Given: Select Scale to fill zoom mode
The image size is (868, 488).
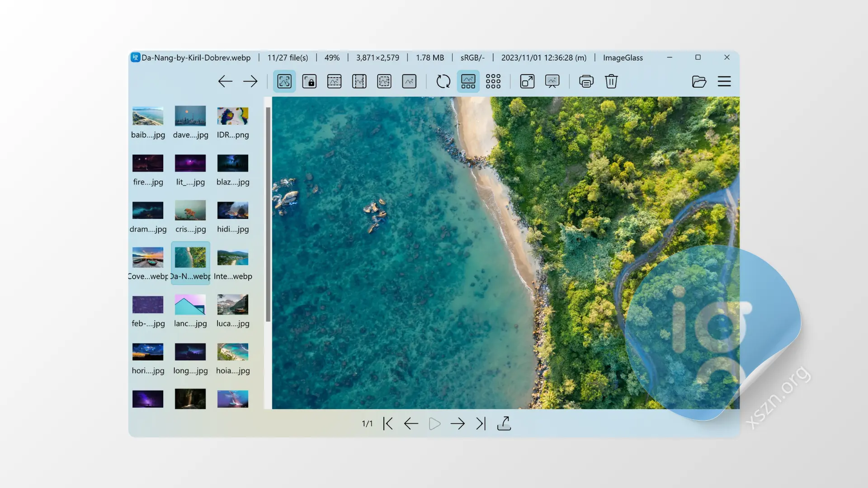Looking at the screenshot, I should click(409, 81).
